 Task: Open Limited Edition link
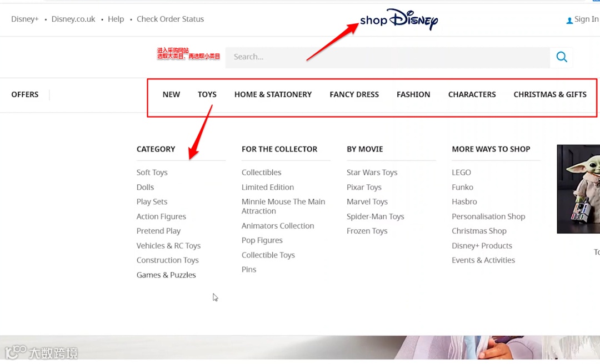267,188
